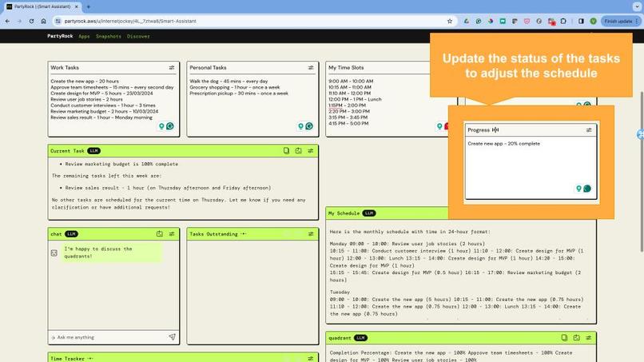Click the page vertical scrollbar
The width and height of the screenshot is (644, 362).
click(641, 172)
